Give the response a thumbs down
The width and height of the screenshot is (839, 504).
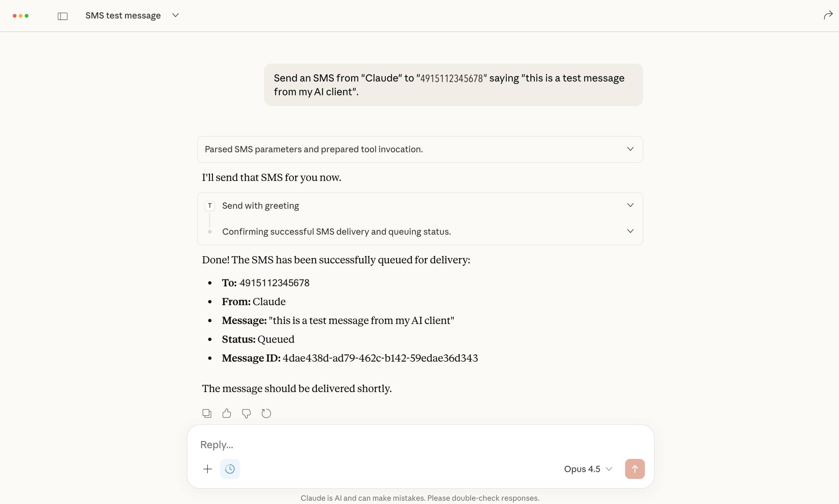246,413
